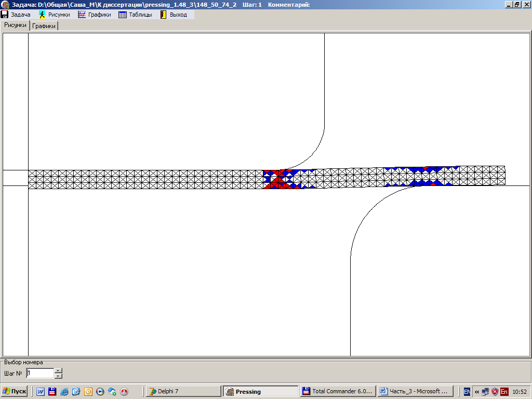The height and width of the screenshot is (399, 532).
Task: Click the Пуск start button
Action: click(x=15, y=391)
